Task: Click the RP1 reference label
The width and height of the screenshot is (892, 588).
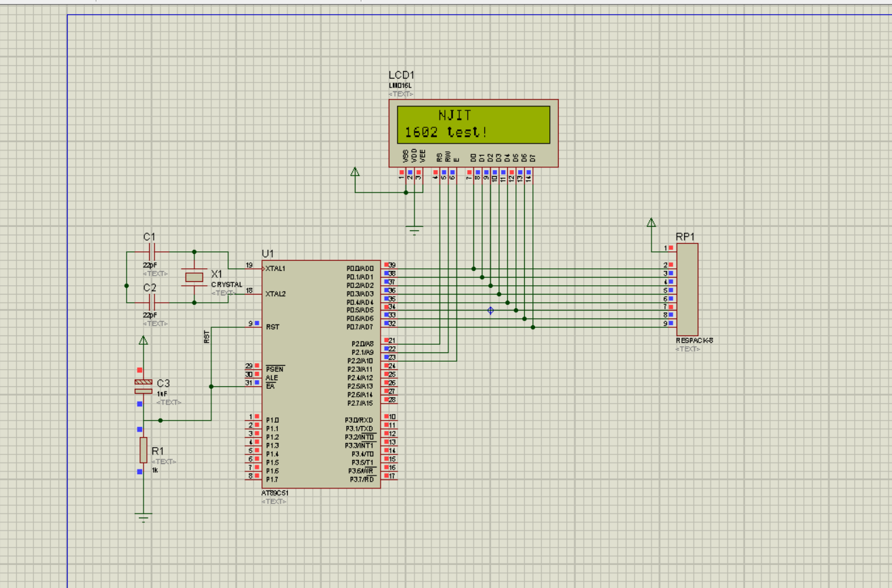Action: pos(685,236)
